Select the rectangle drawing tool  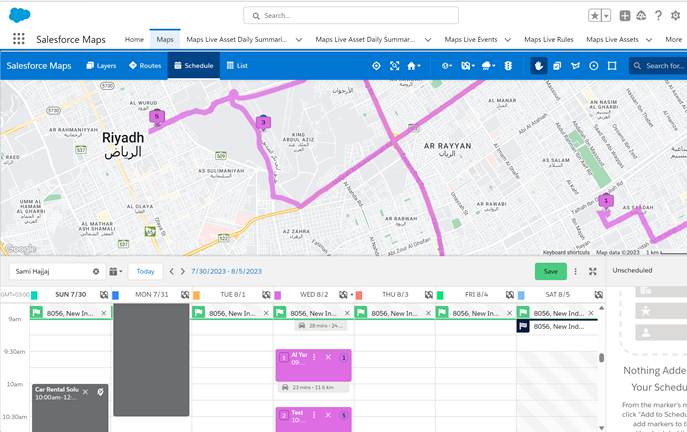tap(612, 66)
